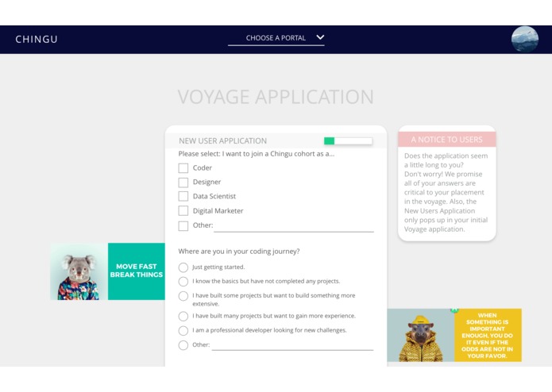552x392 pixels.
Task: Select 'Just getting started' radio option
Action: 183,267
